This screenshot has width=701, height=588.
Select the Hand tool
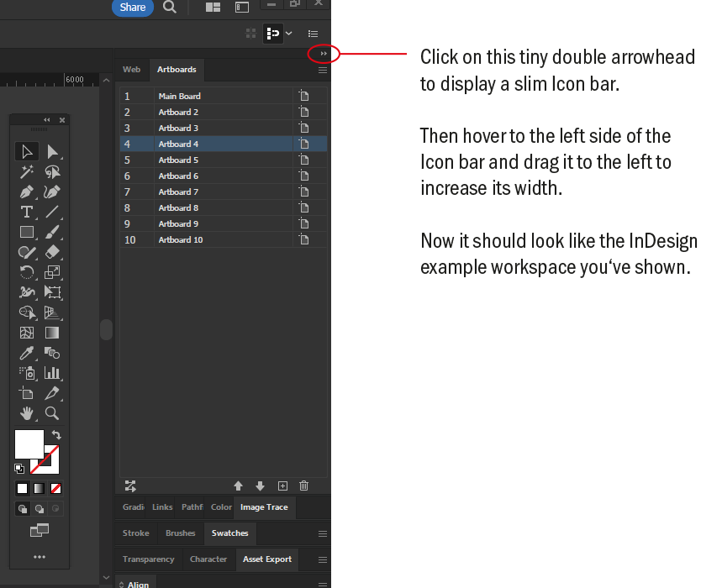click(x=26, y=412)
